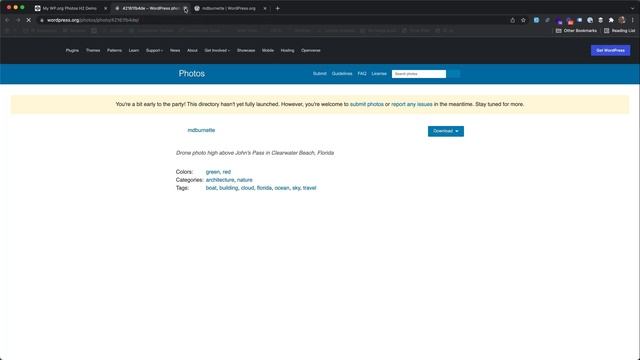
Task: Open the Download dropdown button
Action: tap(446, 131)
